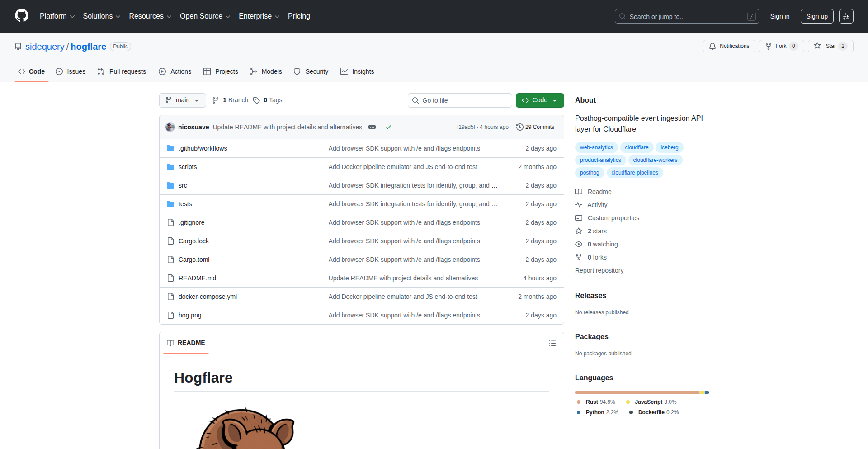This screenshot has height=449, width=868.
Task: Click the cloudflare-workers topic tag
Action: [655, 160]
